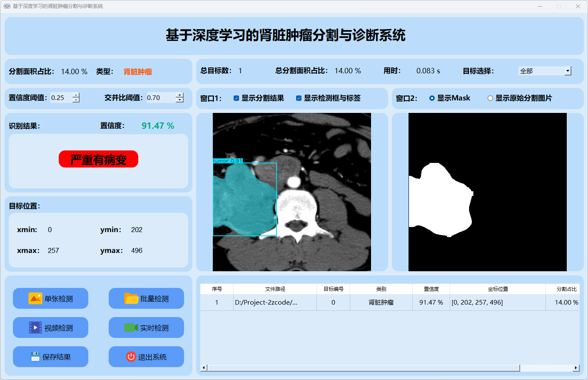Decrease the 交并比阈值 value with down arrow
The width and height of the screenshot is (588, 380).
[x=179, y=100]
